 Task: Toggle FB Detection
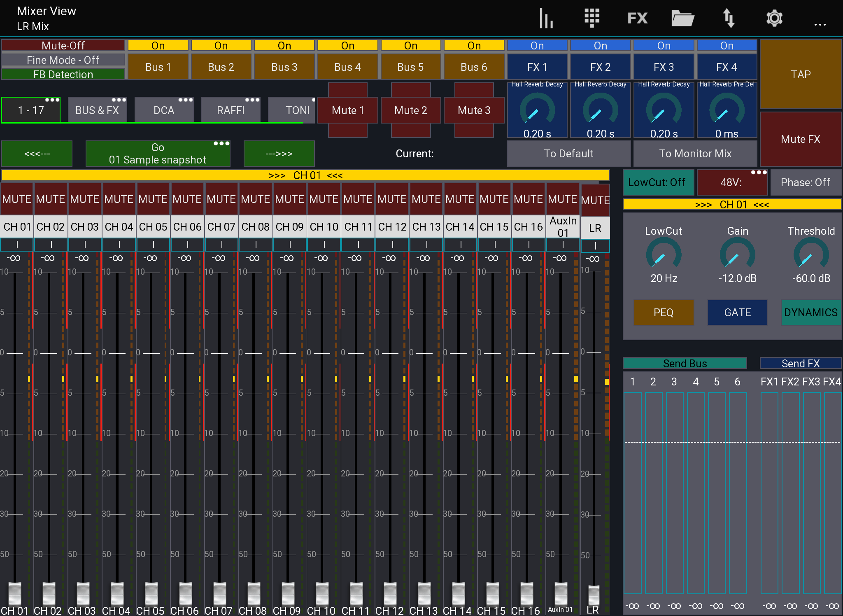63,74
